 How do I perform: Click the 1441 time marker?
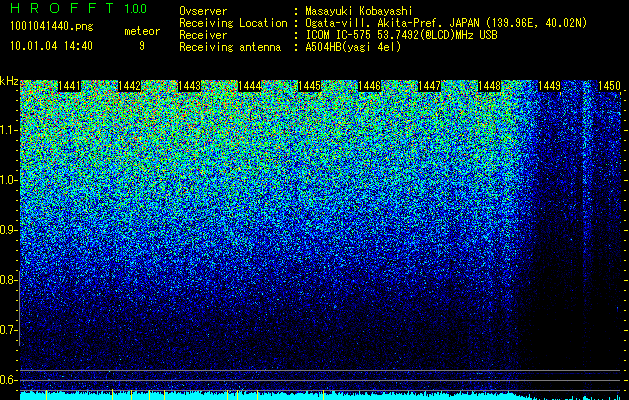click(x=69, y=86)
